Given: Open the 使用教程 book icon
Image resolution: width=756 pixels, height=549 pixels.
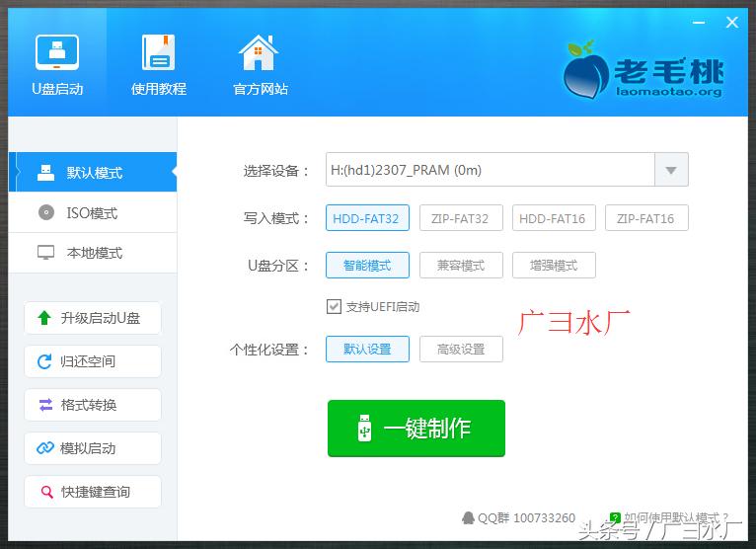Looking at the screenshot, I should point(159,52).
